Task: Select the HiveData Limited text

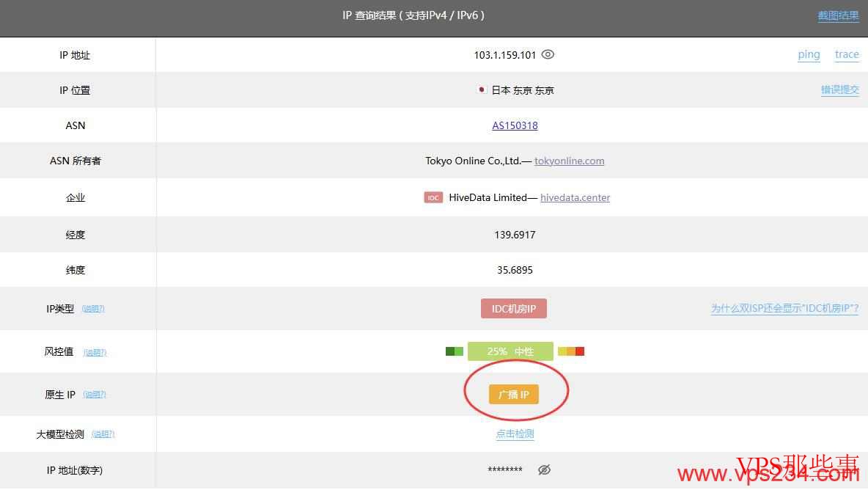Action: [x=488, y=197]
